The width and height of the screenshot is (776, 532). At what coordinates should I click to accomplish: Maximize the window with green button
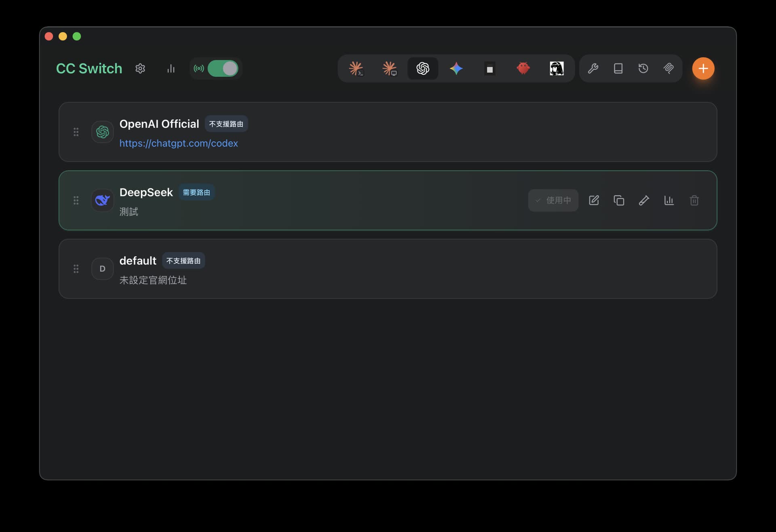tap(77, 36)
